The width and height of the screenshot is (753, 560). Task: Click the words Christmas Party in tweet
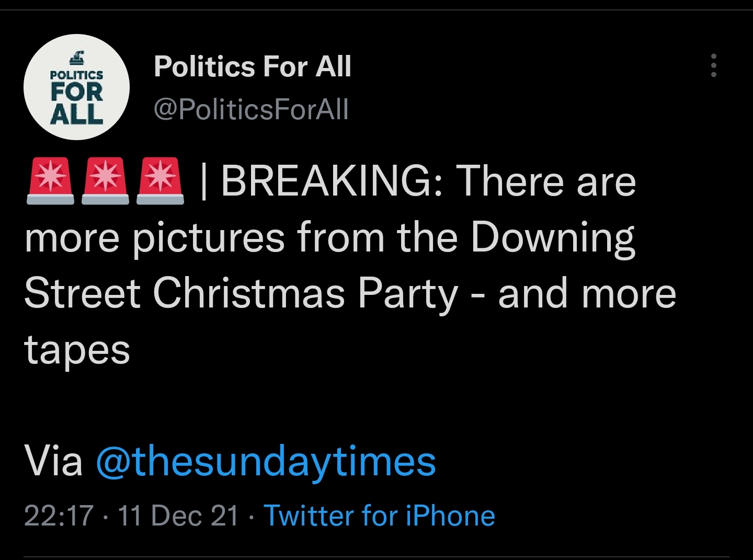(305, 293)
